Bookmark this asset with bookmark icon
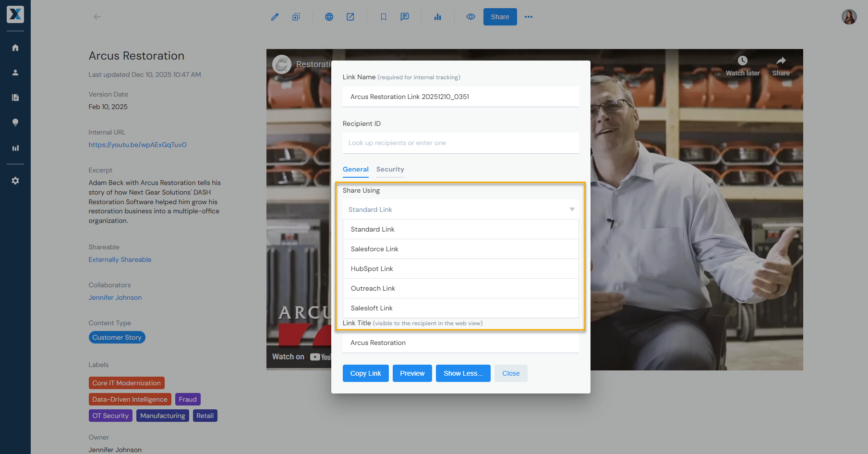868x454 pixels. pos(383,17)
